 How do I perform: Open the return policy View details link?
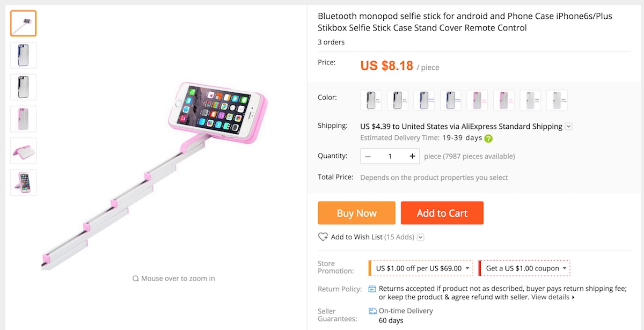point(552,297)
